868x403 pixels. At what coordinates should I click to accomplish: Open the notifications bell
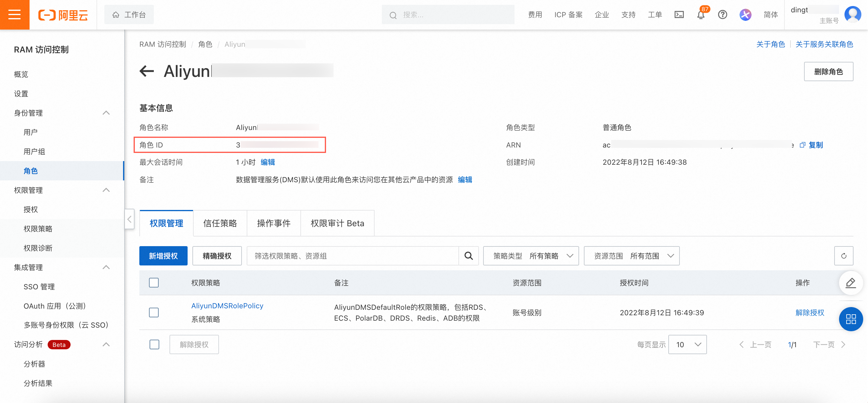pyautogui.click(x=701, y=15)
